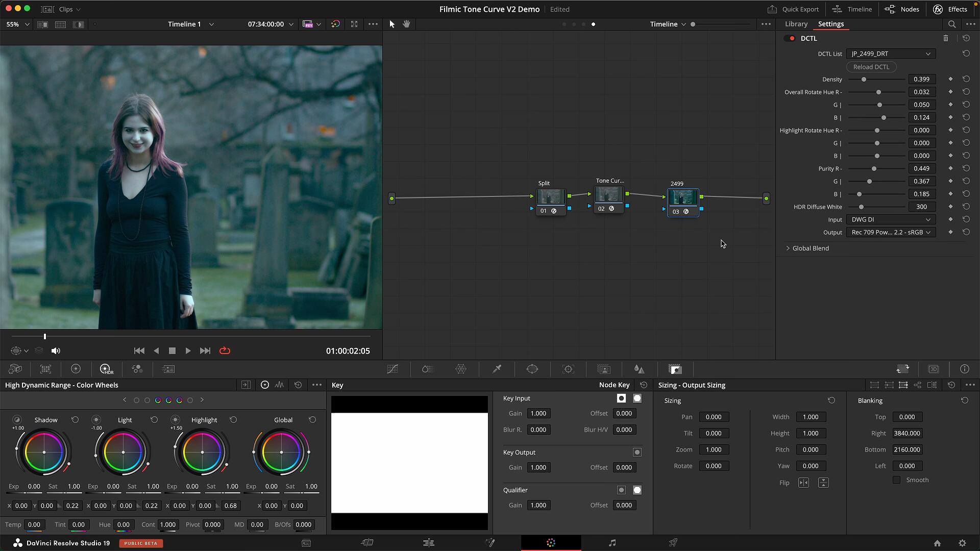This screenshot has width=980, height=551.
Task: Open the DCTL List dropdown
Action: [x=891, y=54]
